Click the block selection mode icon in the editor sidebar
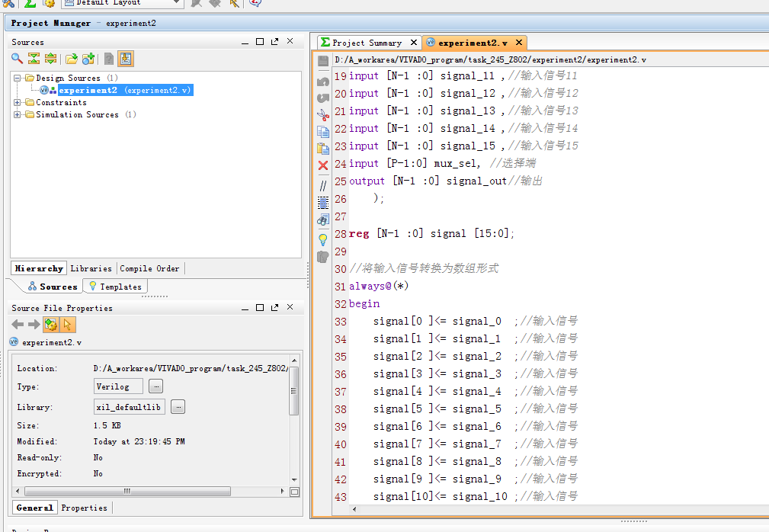Viewport: 769px width, 532px height. click(322, 203)
